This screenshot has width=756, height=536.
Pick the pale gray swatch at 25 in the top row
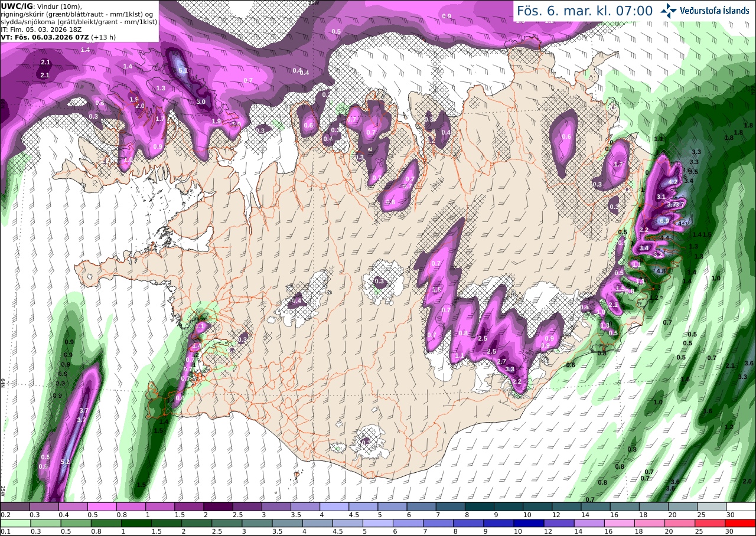coord(712,506)
